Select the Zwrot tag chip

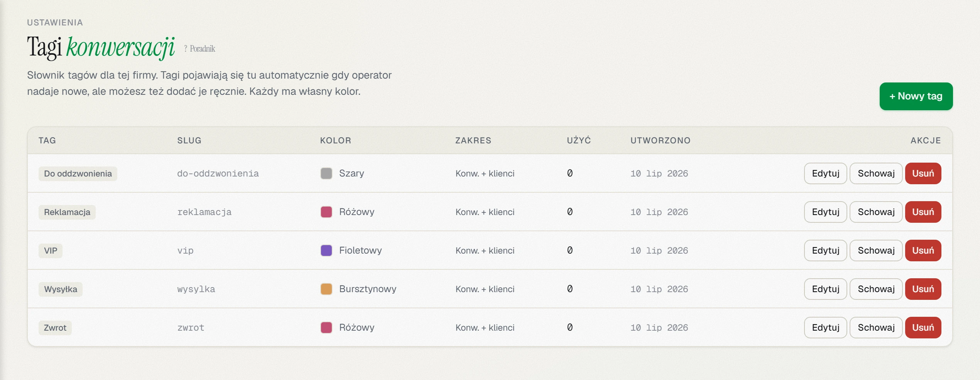55,328
